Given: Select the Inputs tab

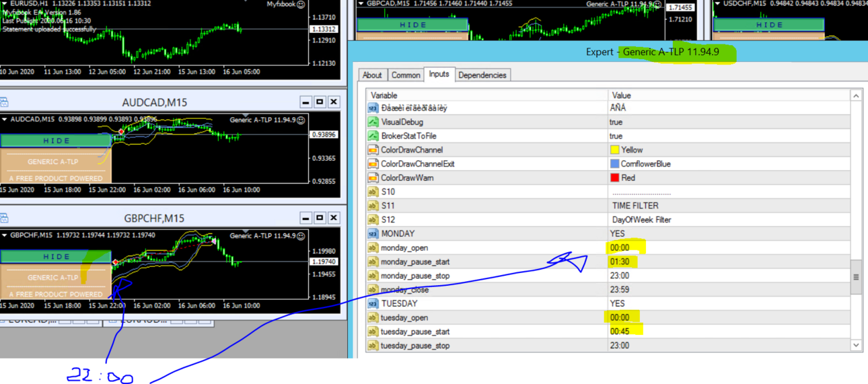Looking at the screenshot, I should [x=439, y=74].
